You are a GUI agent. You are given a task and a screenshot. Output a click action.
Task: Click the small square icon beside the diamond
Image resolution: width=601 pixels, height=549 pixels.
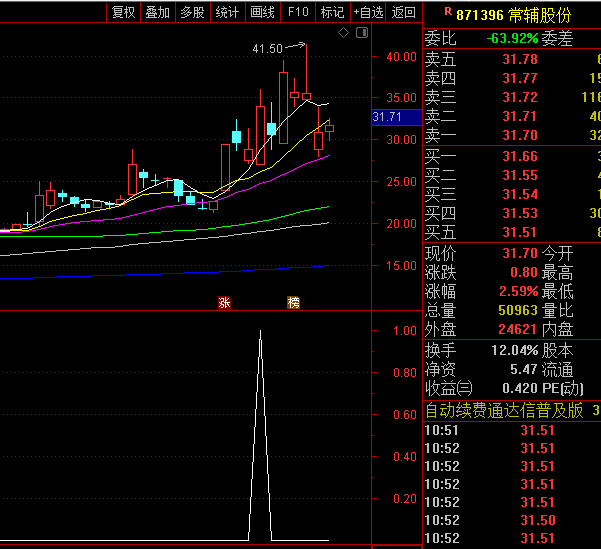tap(359, 33)
